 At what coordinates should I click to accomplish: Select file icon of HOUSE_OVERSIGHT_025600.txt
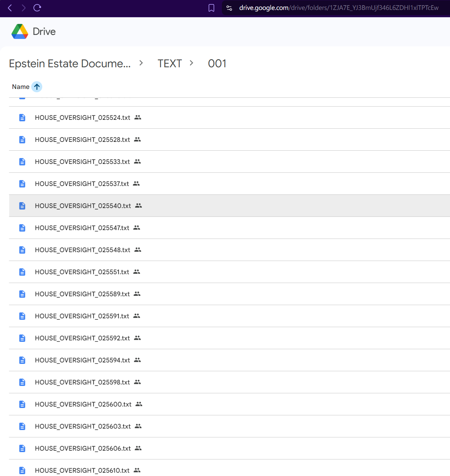pyautogui.click(x=22, y=404)
